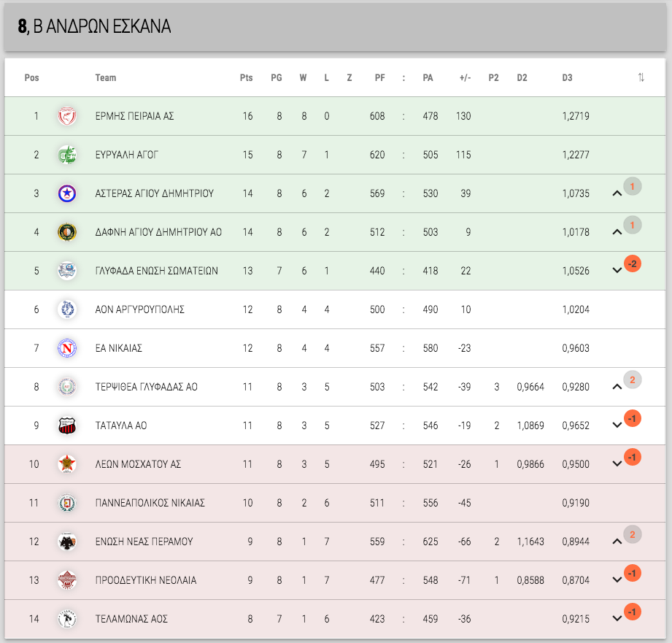Click the Team column header
The width and height of the screenshot is (672, 643).
click(105, 77)
